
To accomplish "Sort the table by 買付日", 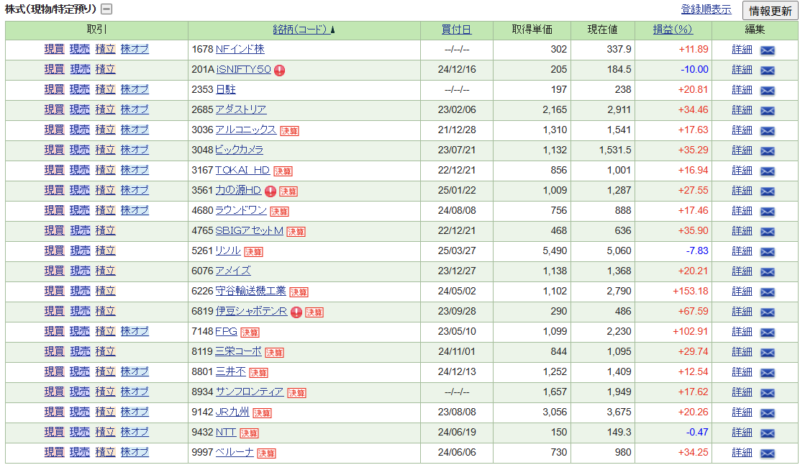I will (456, 30).
